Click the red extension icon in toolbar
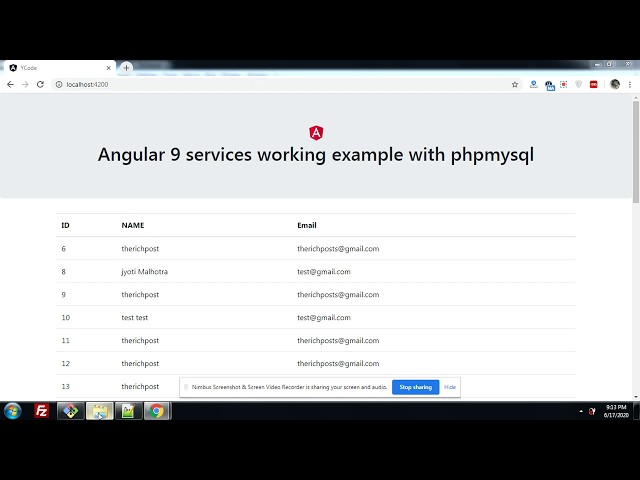 (593, 84)
